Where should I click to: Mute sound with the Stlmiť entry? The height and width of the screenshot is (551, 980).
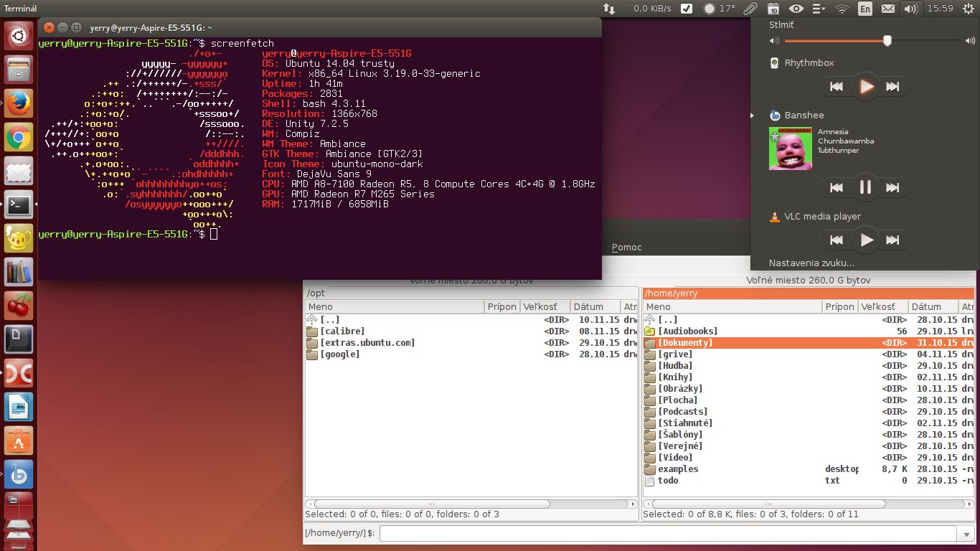864,24
